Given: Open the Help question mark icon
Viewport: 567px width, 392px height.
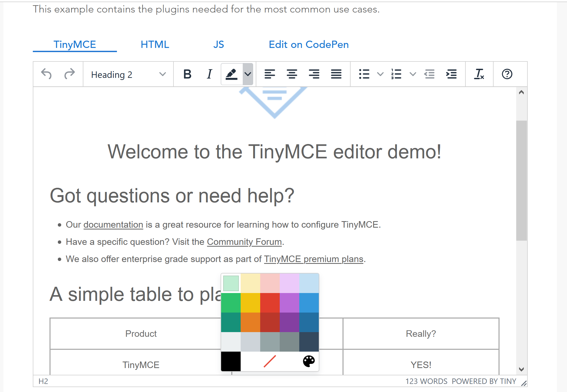Looking at the screenshot, I should 507,74.
